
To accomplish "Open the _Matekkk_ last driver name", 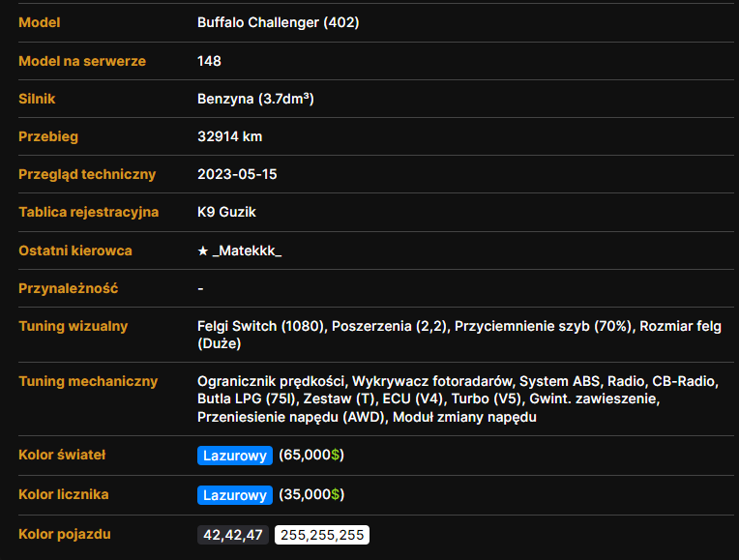I will 247,251.
